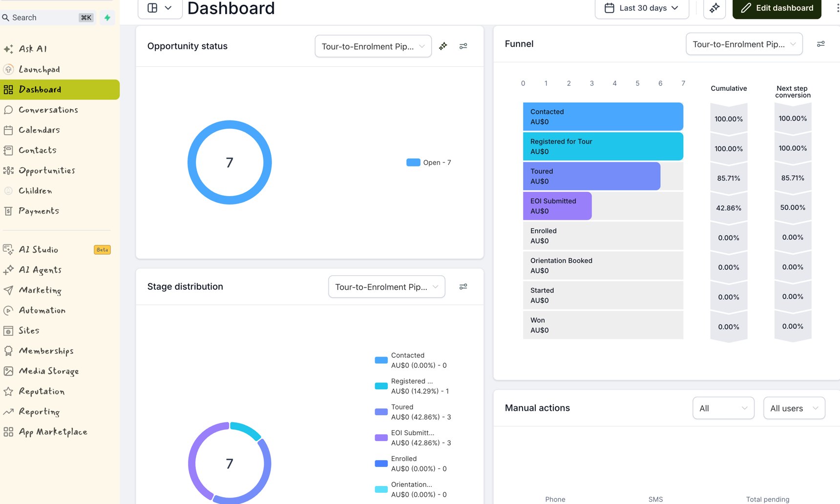The image size is (840, 504).
Task: Open Manual actions All users dropdown
Action: [794, 408]
